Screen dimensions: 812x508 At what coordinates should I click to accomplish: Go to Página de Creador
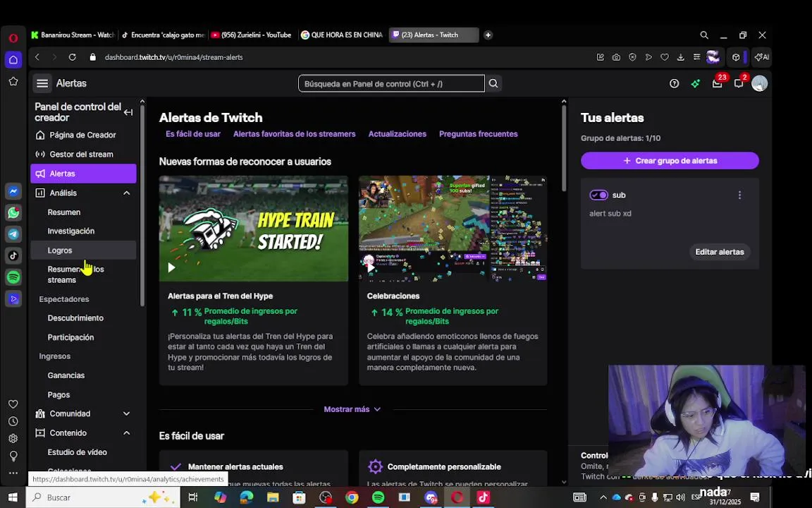coord(83,135)
